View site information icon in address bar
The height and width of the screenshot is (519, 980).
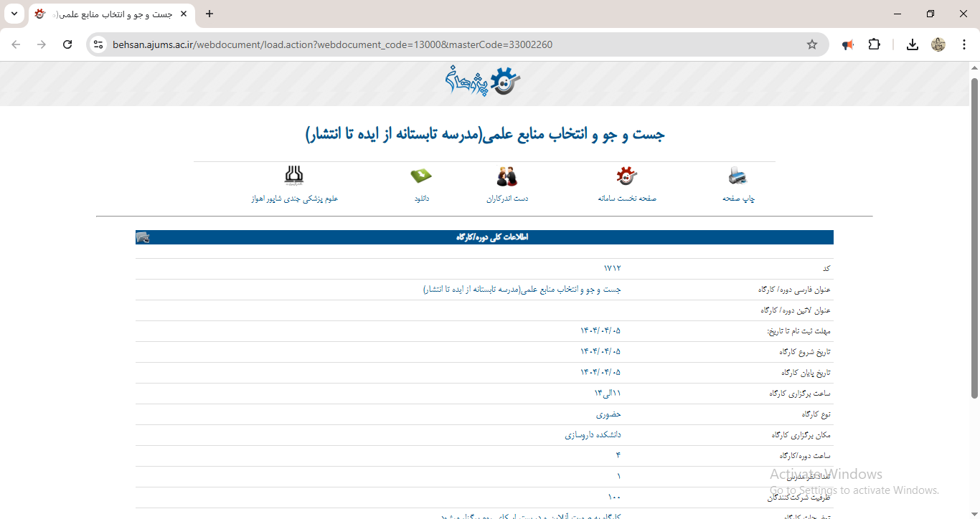[x=99, y=44]
